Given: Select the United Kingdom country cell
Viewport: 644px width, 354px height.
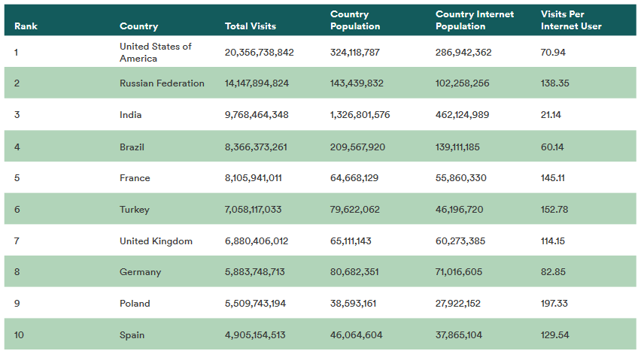Looking at the screenshot, I should click(x=156, y=241).
